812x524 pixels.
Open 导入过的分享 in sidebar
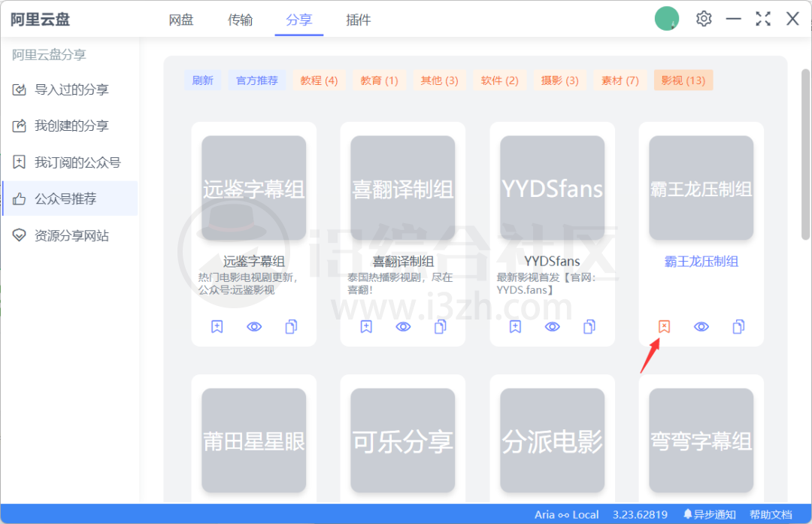(69, 89)
